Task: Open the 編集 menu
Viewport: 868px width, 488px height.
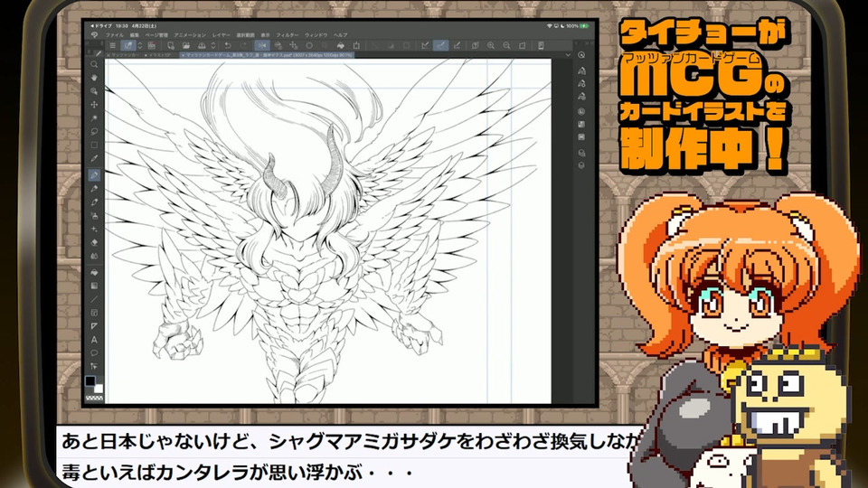Action: coord(135,35)
